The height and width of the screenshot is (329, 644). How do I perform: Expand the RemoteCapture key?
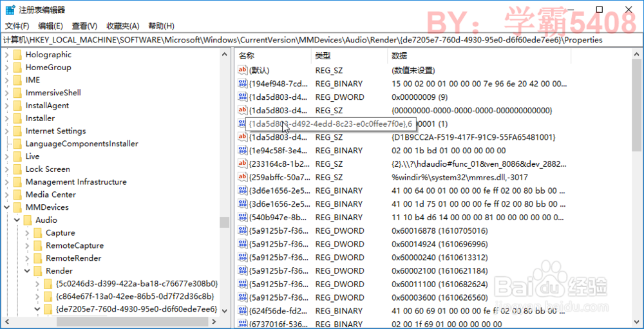pos(27,245)
